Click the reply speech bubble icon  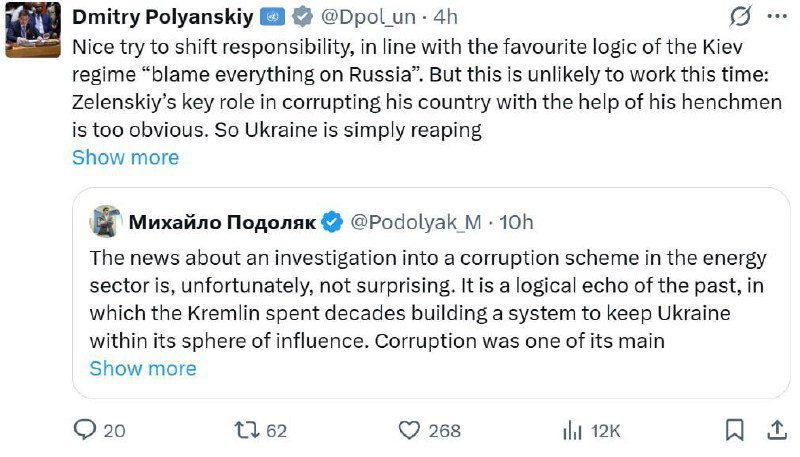tap(86, 430)
